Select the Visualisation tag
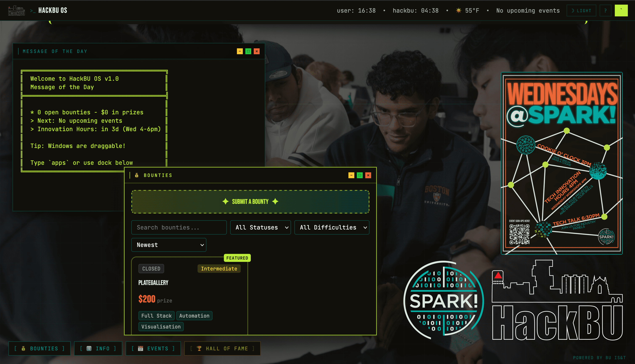 161,327
